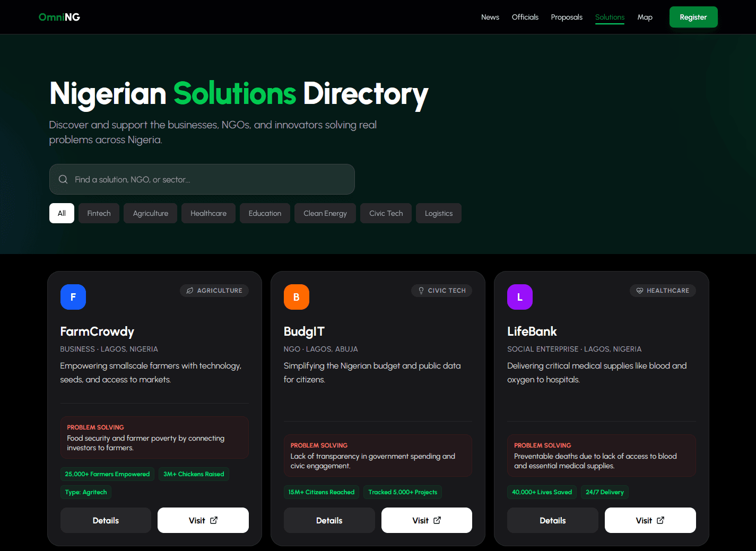Viewport: 756px width, 551px height.
Task: Choose the Logistics sector filter
Action: pos(438,213)
